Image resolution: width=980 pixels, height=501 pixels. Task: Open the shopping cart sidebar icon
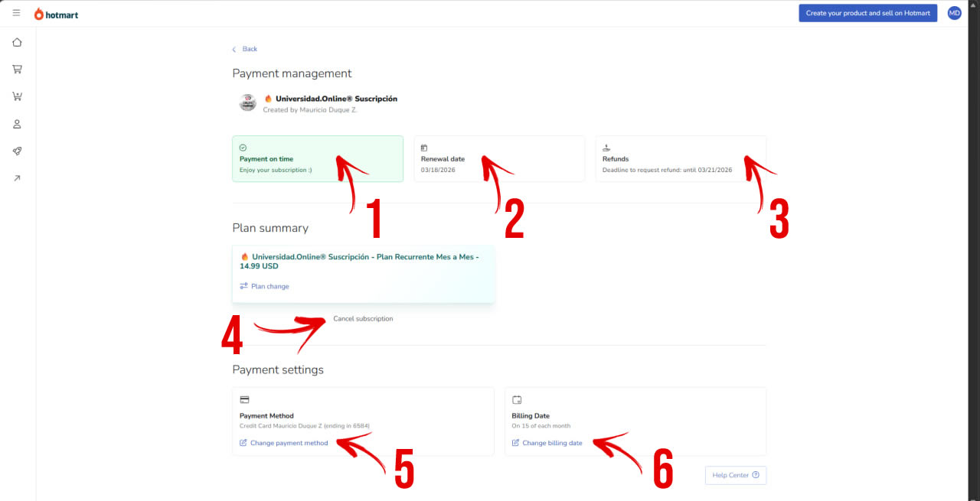click(x=17, y=69)
